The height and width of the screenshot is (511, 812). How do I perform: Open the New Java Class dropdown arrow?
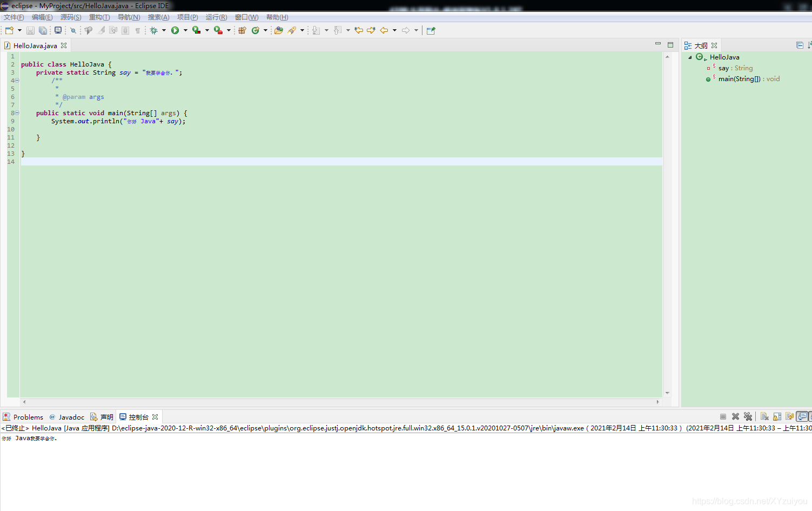click(265, 30)
